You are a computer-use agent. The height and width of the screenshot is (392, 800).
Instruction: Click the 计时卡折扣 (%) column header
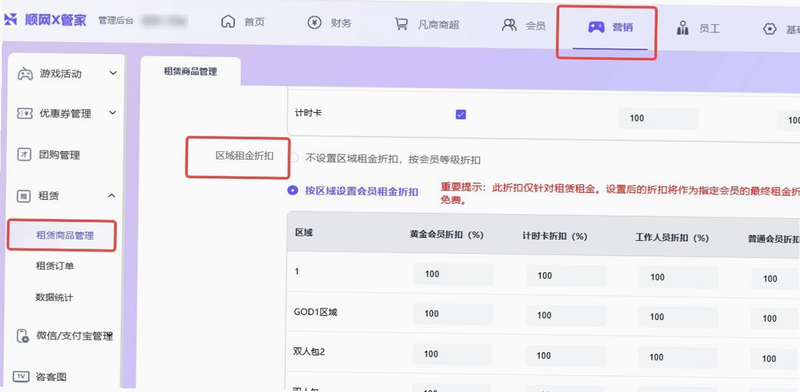point(555,236)
